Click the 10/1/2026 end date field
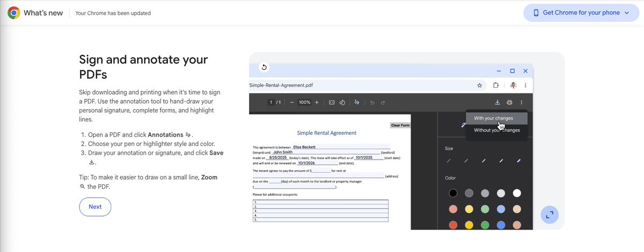This screenshot has height=252, width=644. click(317, 163)
